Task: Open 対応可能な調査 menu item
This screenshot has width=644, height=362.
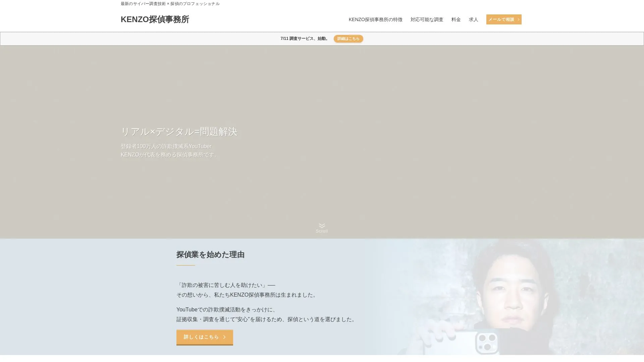Action: pyautogui.click(x=427, y=19)
